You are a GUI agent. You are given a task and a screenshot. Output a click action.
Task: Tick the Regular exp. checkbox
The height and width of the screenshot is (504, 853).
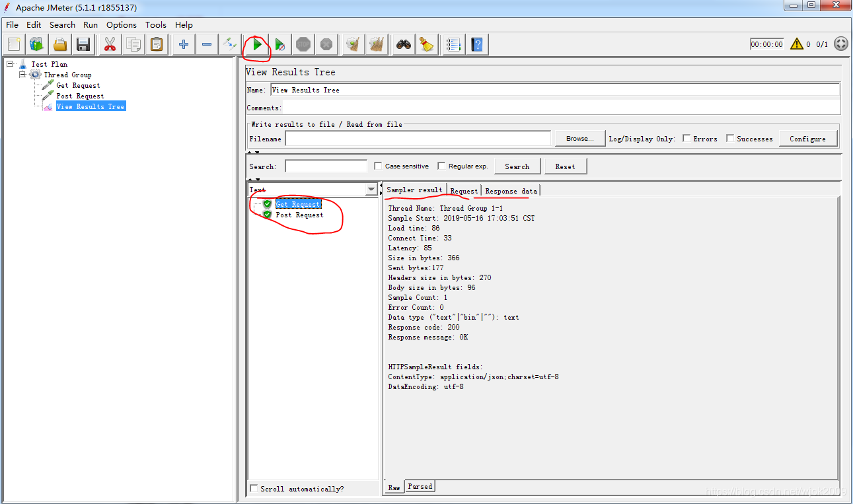[442, 166]
